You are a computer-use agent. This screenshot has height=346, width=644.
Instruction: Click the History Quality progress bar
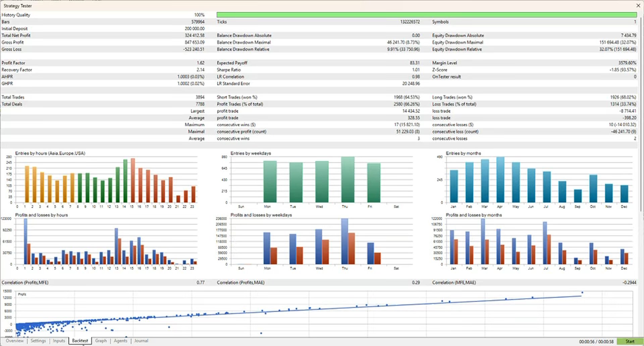[427, 15]
